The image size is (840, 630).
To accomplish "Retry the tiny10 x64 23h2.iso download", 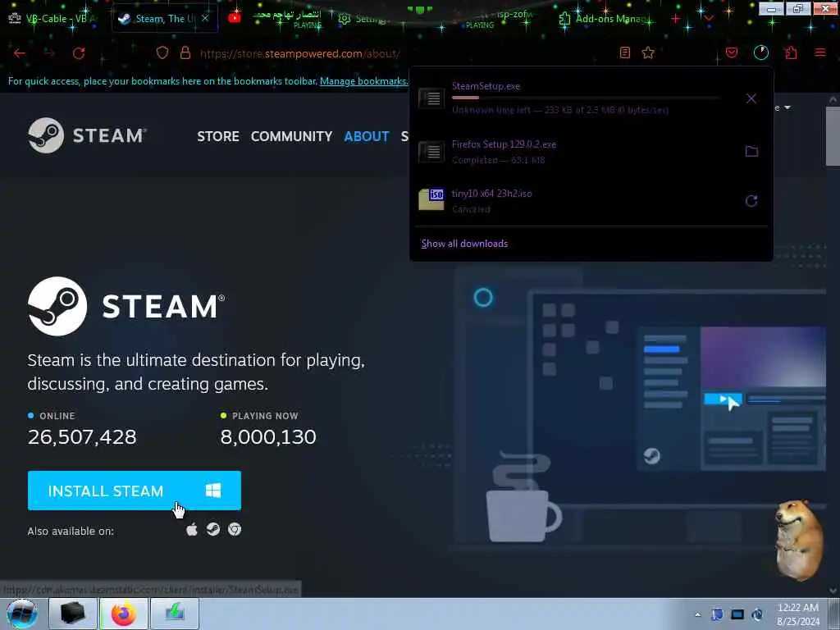I will click(x=751, y=201).
